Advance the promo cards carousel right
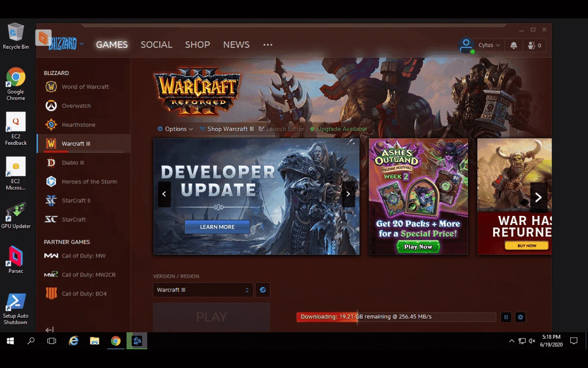The image size is (588, 368). tap(538, 198)
